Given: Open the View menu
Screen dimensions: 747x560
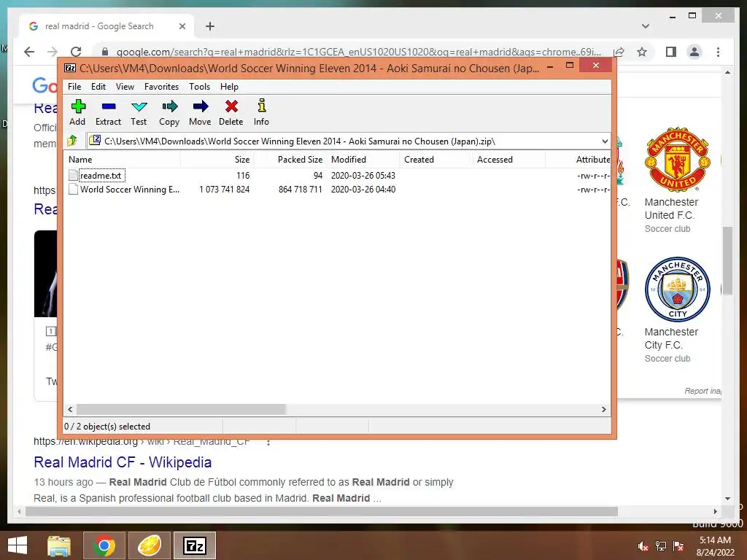Looking at the screenshot, I should point(125,87).
